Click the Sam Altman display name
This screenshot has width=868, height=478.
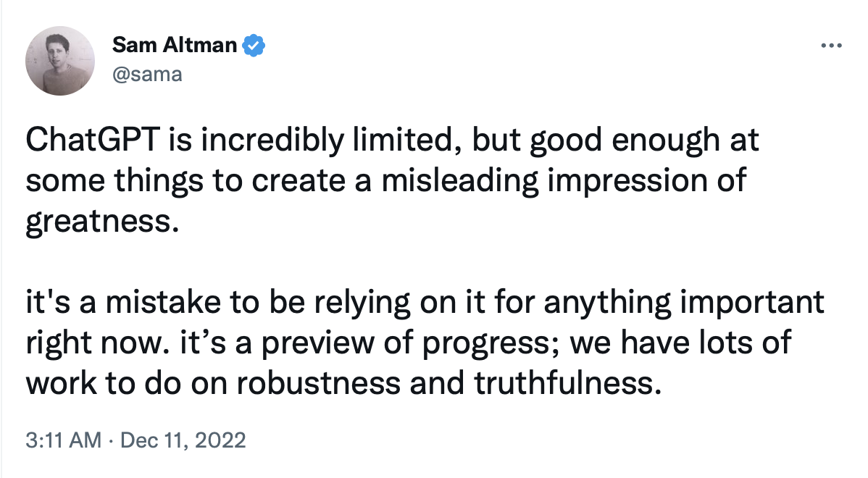(175, 46)
